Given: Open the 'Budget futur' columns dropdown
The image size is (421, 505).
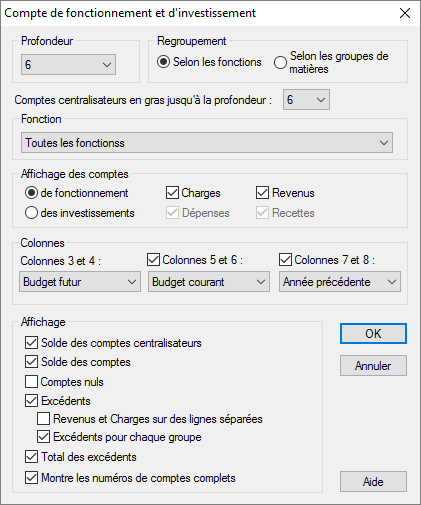Looking at the screenshot, I should coord(80,282).
